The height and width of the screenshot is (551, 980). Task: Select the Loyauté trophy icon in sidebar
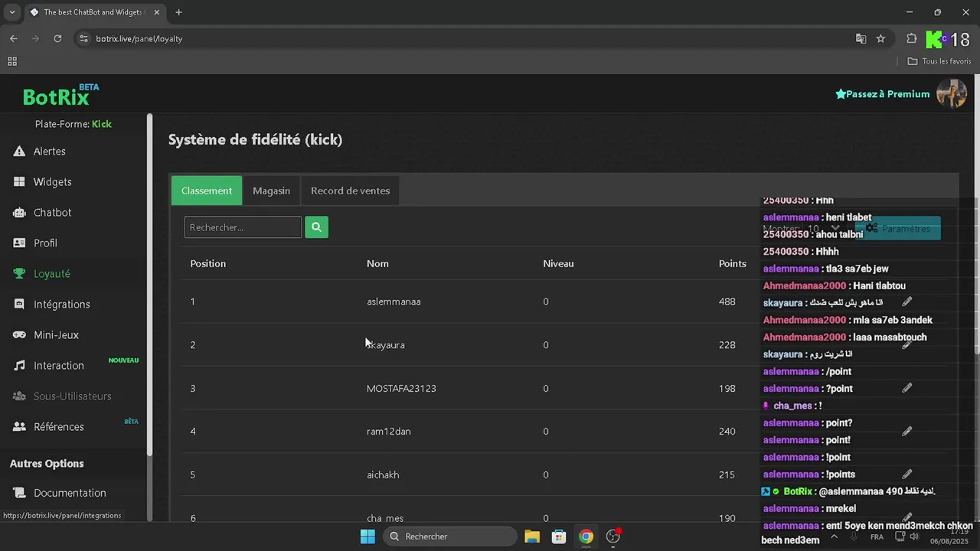pyautogui.click(x=19, y=274)
